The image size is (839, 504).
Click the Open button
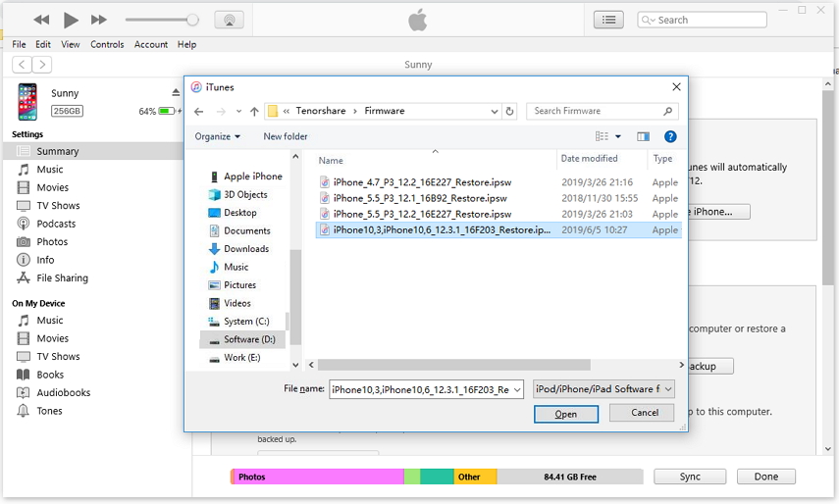tap(566, 414)
